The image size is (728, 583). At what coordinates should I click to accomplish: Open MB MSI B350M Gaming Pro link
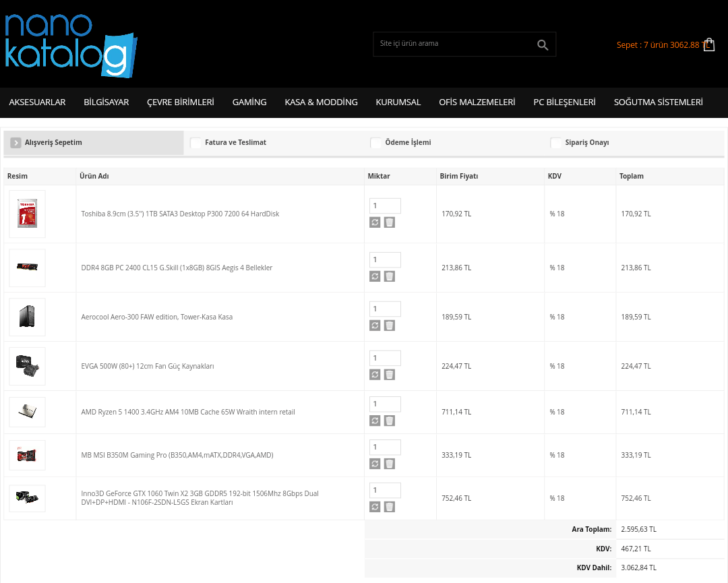[x=177, y=456]
